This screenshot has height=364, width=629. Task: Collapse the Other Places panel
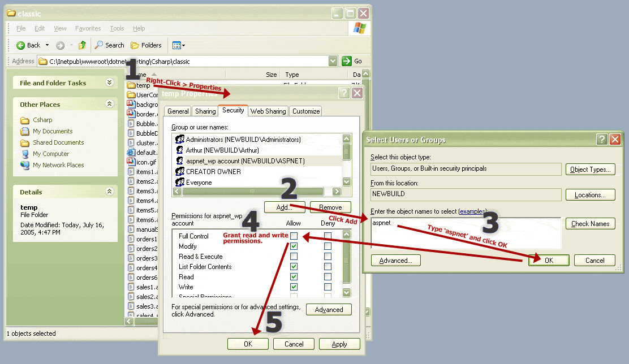click(109, 105)
